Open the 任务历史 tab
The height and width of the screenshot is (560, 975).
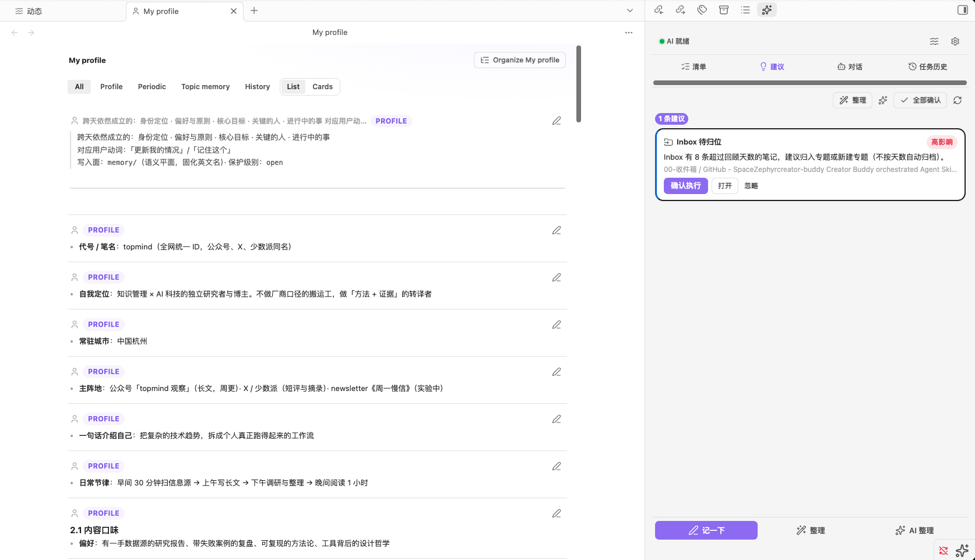click(x=928, y=67)
